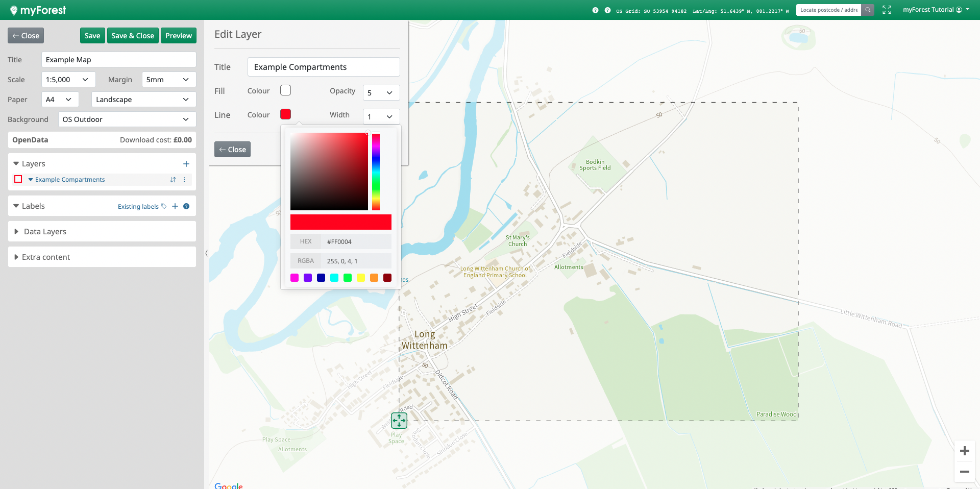This screenshot has height=489, width=980.
Task: Click the Save & Close button
Action: tap(133, 36)
